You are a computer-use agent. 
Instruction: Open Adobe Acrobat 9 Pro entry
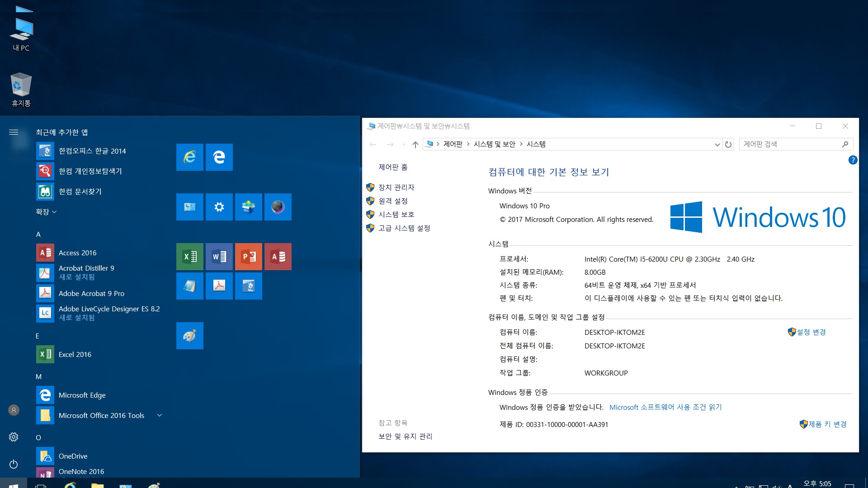click(x=99, y=293)
